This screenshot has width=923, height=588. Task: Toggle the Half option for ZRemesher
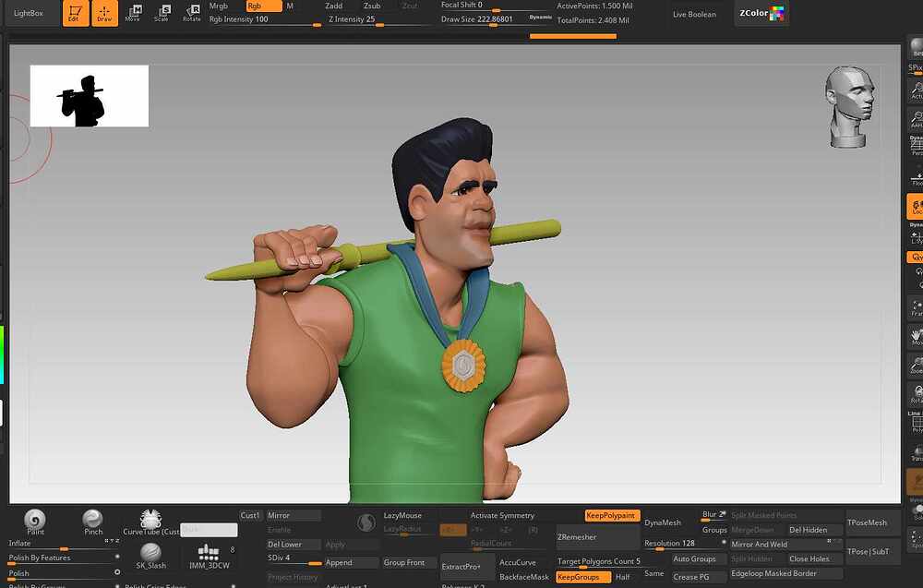(622, 578)
